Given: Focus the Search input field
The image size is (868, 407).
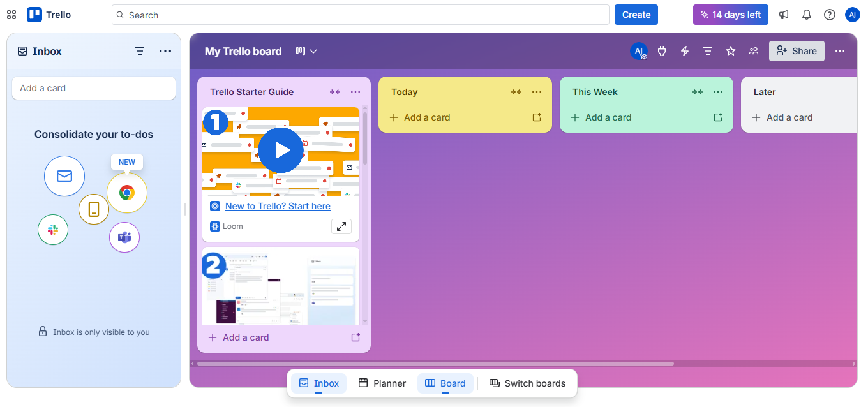Looking at the screenshot, I should 361,15.
